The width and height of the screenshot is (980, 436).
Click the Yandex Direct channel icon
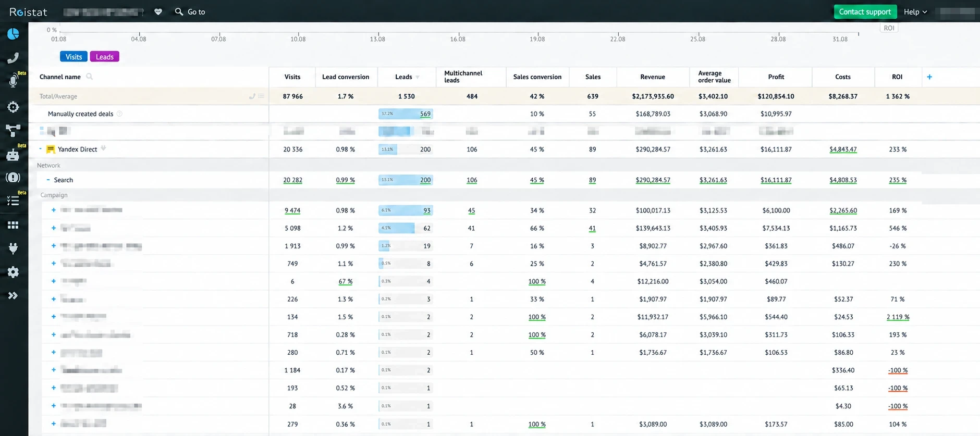(51, 150)
